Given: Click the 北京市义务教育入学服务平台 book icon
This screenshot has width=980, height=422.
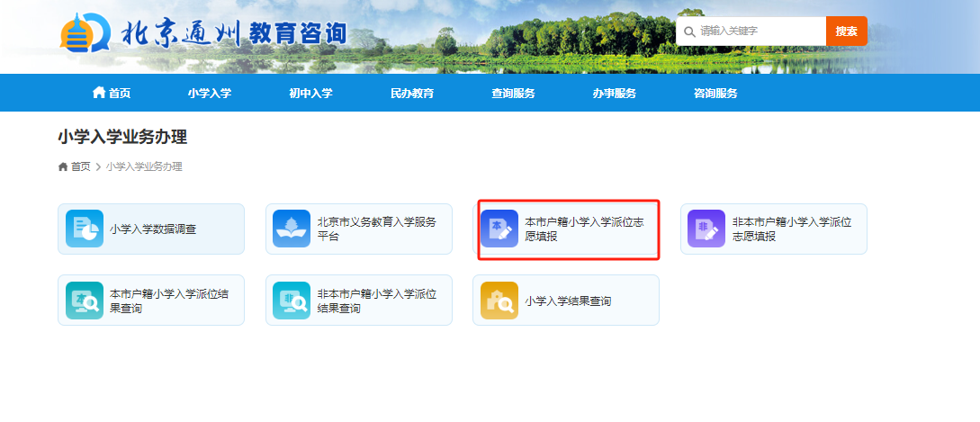Looking at the screenshot, I should tap(292, 229).
